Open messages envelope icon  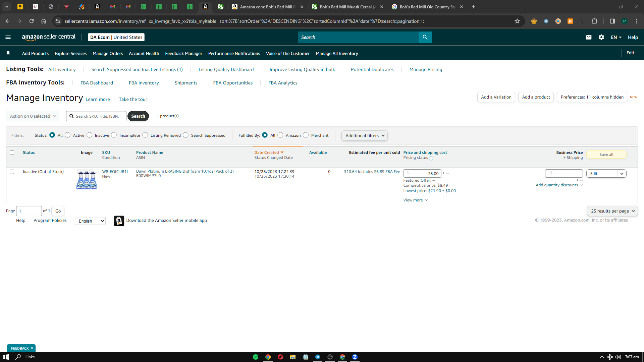(x=588, y=37)
